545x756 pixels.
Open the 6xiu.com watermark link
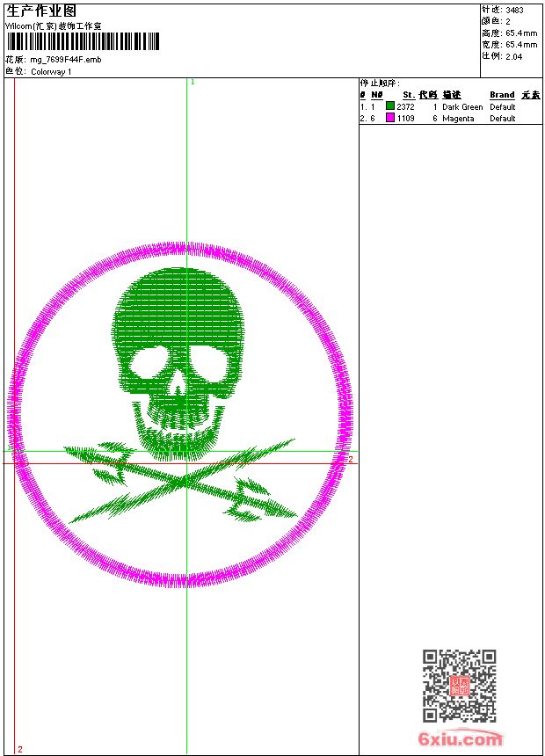click(x=461, y=739)
